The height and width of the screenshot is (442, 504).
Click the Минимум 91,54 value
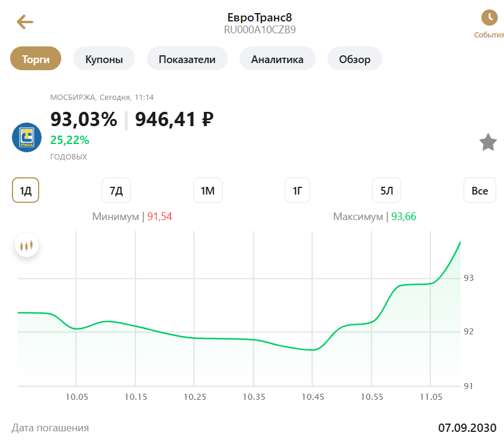tap(159, 217)
